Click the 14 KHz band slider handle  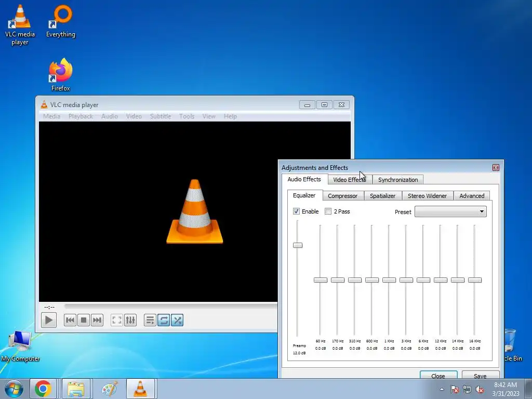[x=458, y=280]
